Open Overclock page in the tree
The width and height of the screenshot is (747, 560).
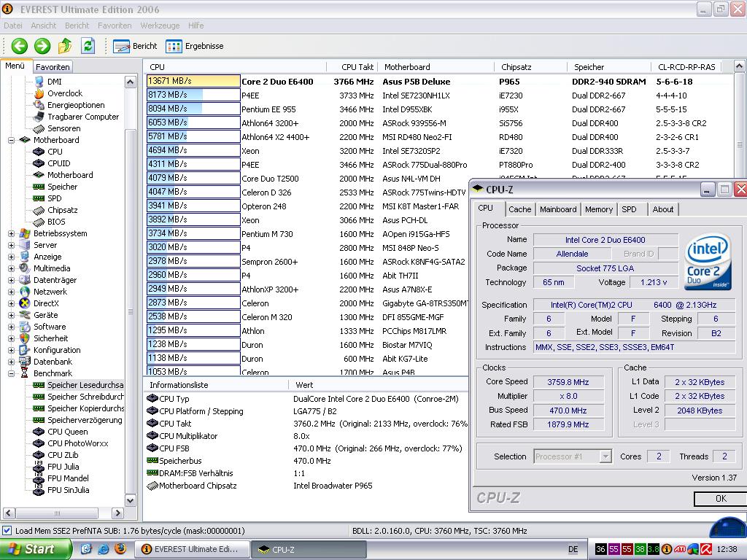pyautogui.click(x=64, y=93)
